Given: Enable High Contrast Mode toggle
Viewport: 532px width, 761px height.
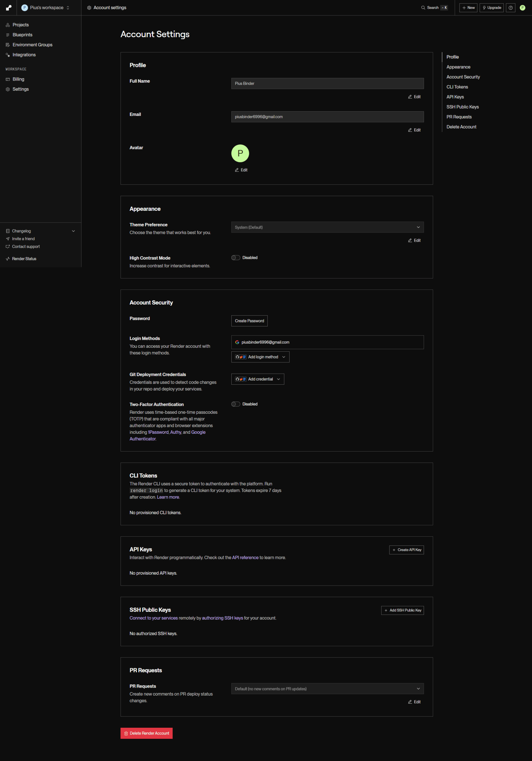Looking at the screenshot, I should point(236,257).
